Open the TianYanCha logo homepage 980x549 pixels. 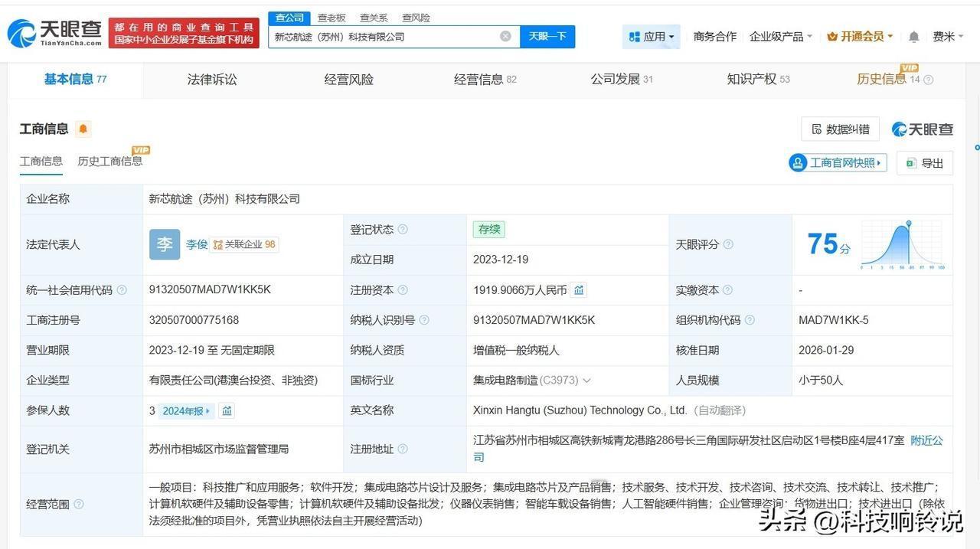click(x=54, y=32)
